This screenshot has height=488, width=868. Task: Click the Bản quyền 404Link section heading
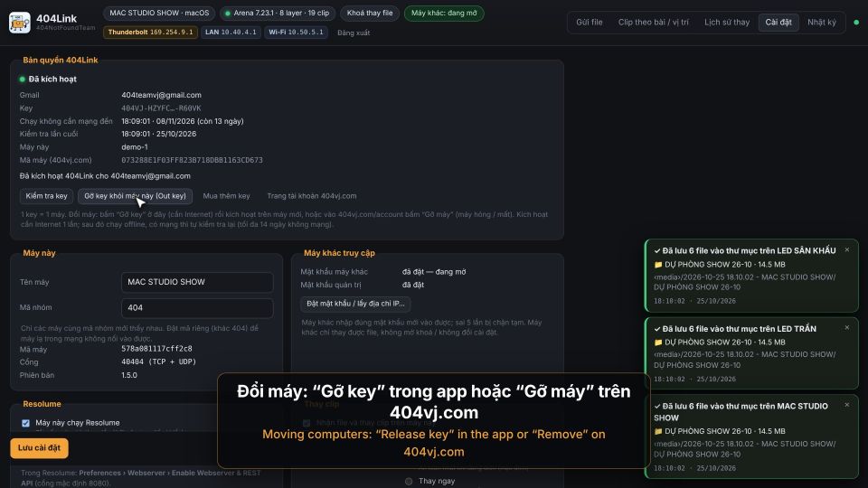(x=61, y=60)
